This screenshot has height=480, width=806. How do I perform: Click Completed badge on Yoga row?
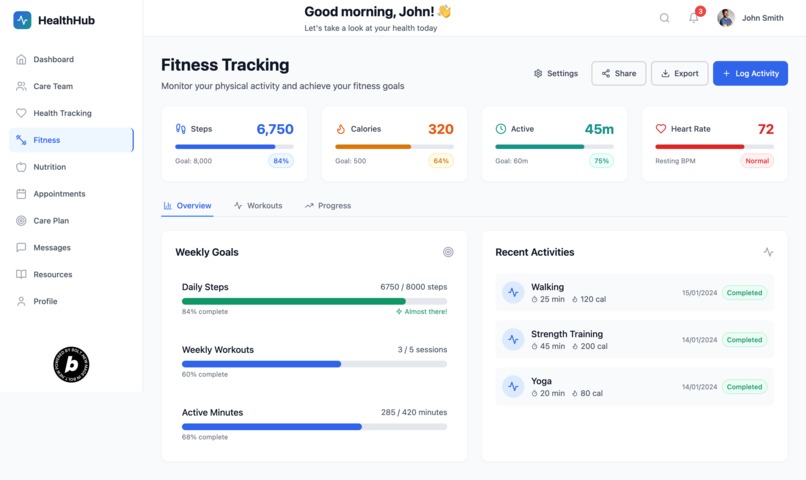[x=744, y=386]
